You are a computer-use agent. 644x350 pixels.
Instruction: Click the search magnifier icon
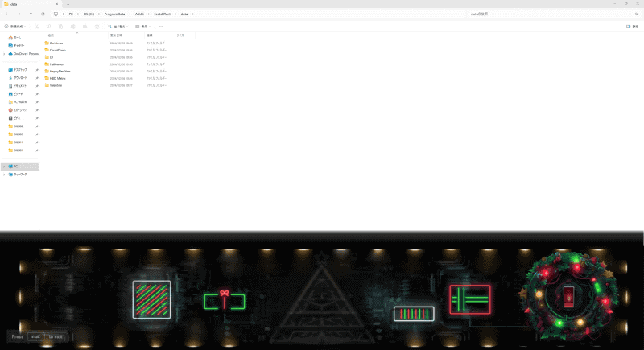pyautogui.click(x=637, y=14)
